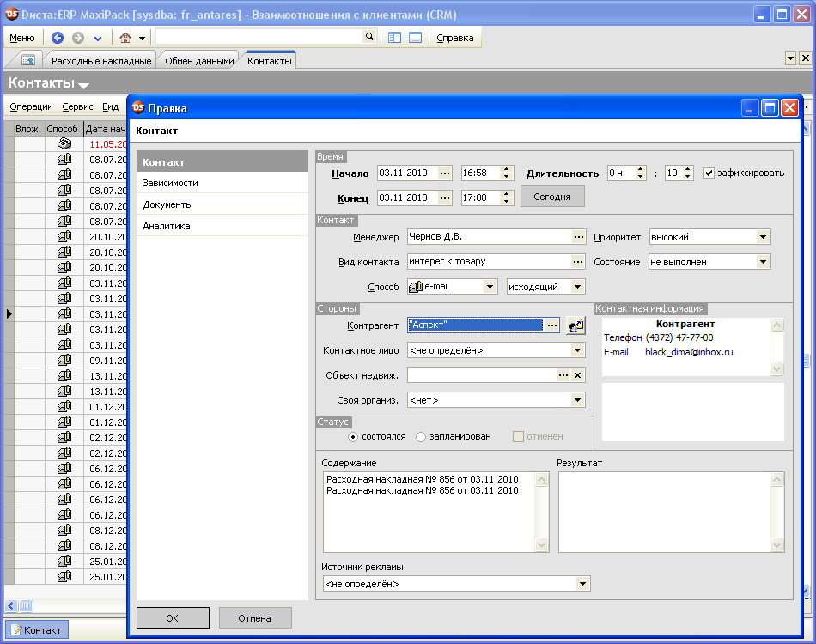This screenshot has height=644, width=816.
Task: Click the search magnifier icon
Action: (369, 38)
